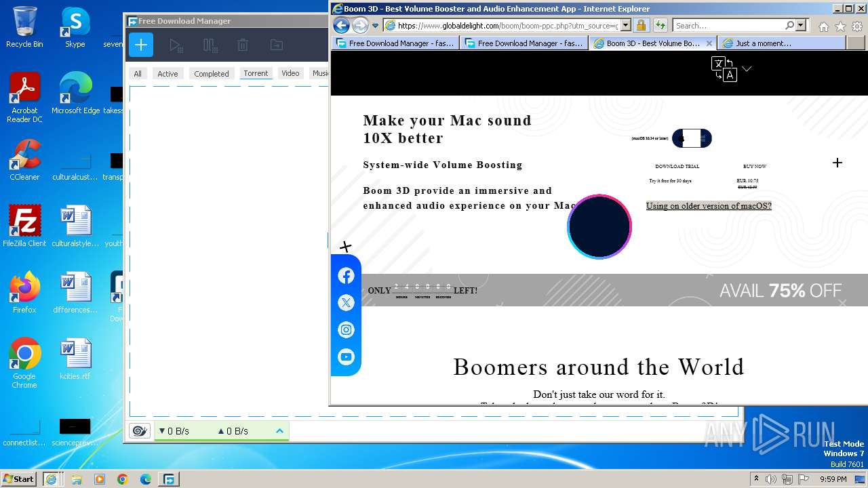Click the round dark circle play graphic
The width and height of the screenshot is (868, 488).
(x=599, y=226)
